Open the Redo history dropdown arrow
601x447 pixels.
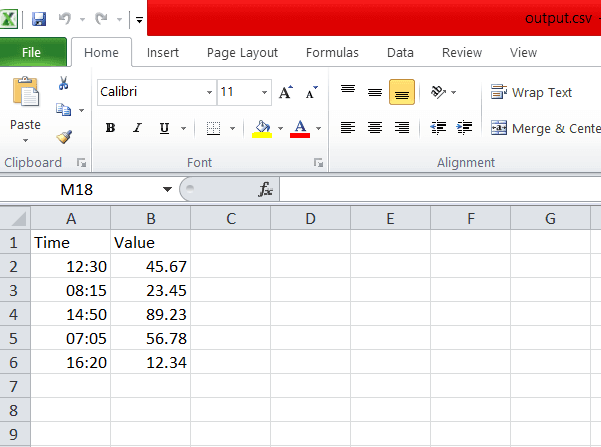coord(119,19)
